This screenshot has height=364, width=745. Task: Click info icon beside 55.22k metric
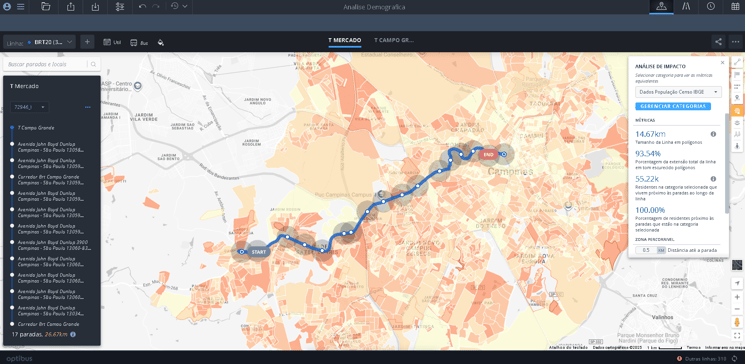(x=713, y=179)
